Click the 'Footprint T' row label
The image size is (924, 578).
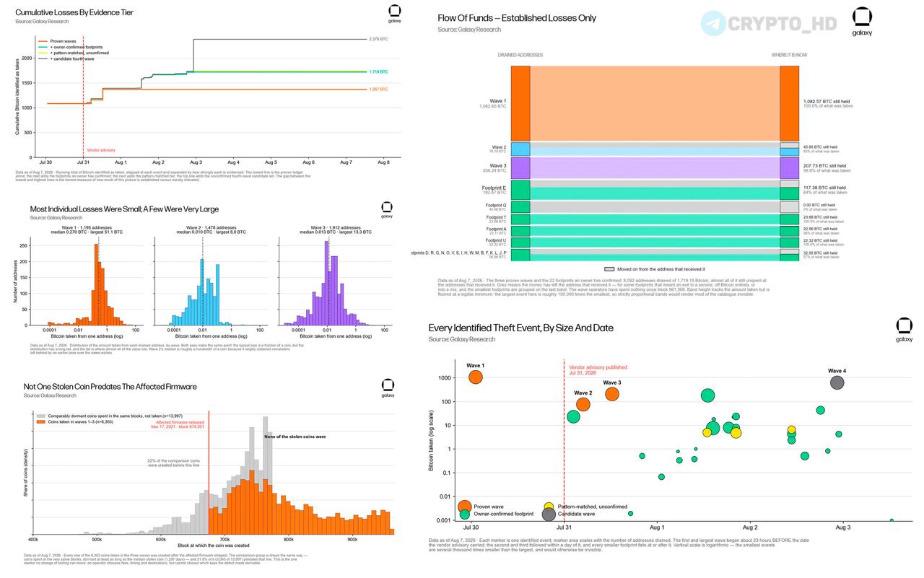(x=496, y=217)
